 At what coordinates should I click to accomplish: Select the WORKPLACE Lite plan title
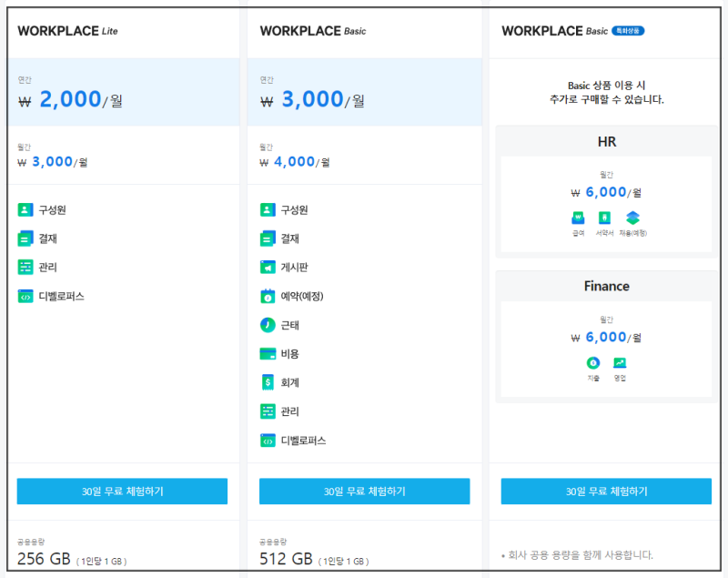point(64,30)
